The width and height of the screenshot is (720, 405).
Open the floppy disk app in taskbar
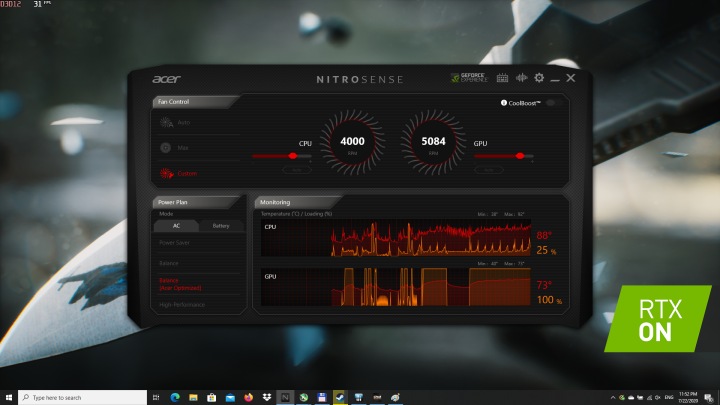pyautogui.click(x=322, y=397)
